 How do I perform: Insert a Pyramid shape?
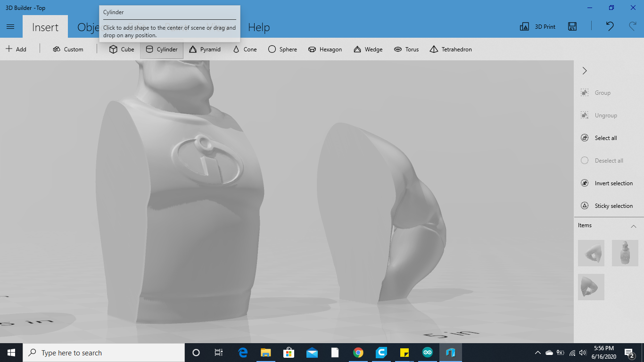(205, 49)
